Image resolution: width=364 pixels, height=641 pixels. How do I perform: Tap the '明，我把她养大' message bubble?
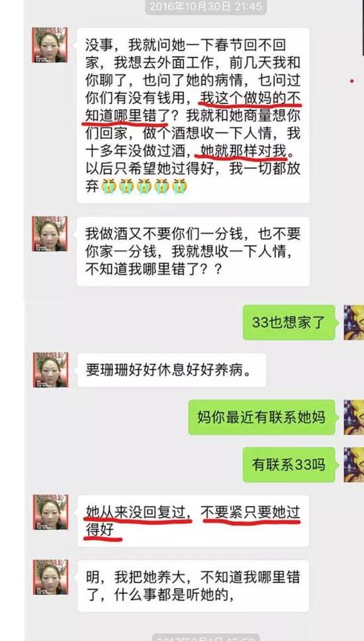click(x=193, y=586)
